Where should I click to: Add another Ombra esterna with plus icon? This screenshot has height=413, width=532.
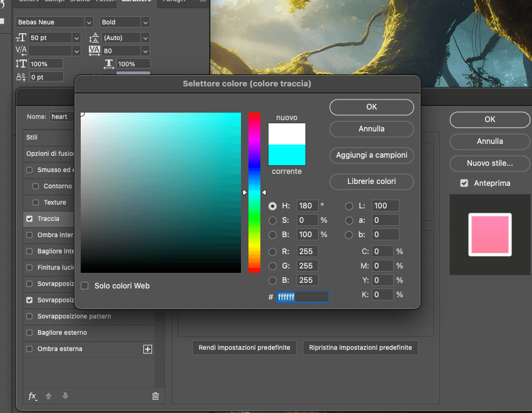click(x=148, y=349)
